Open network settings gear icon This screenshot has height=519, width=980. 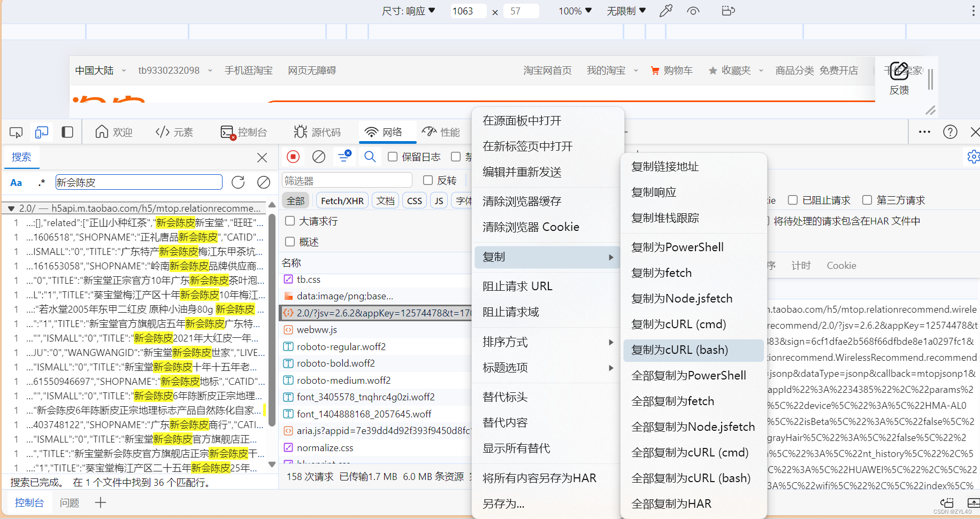coord(974,157)
